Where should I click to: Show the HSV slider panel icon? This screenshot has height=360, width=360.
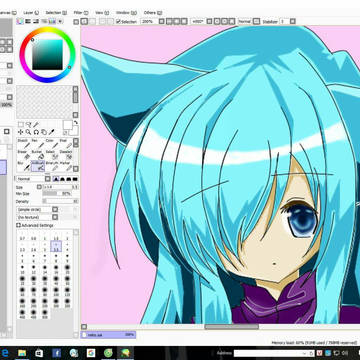pos(36,21)
